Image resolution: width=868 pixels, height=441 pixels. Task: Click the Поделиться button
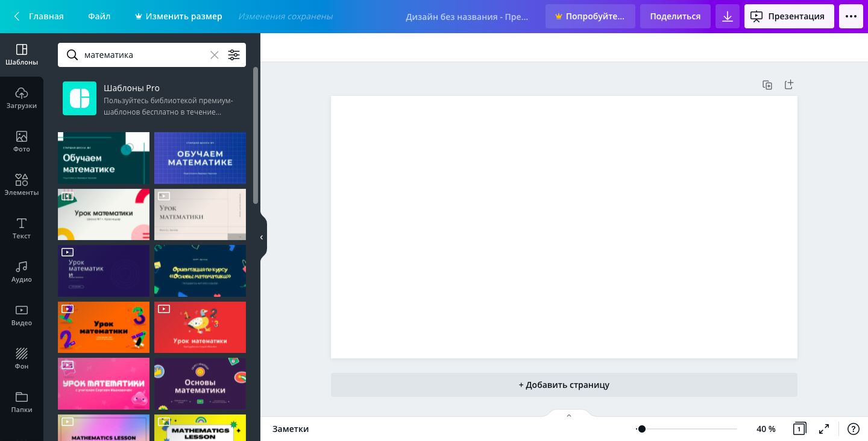coord(675,16)
